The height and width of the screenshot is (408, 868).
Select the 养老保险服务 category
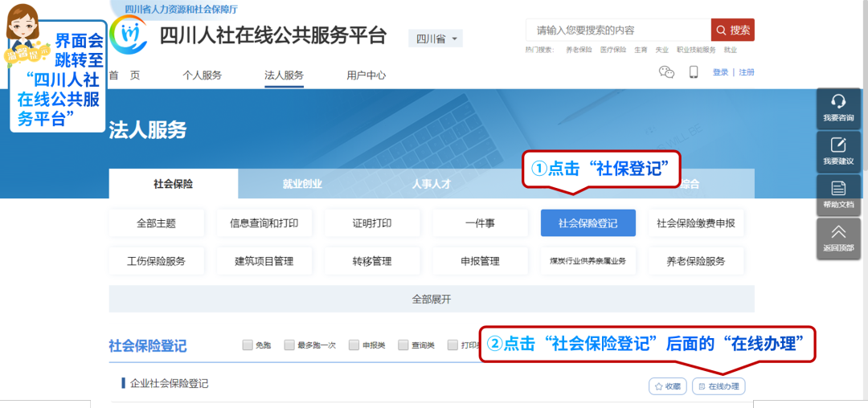click(x=696, y=261)
